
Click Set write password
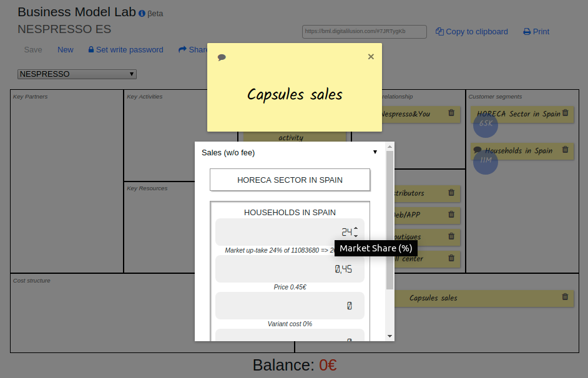(125, 50)
